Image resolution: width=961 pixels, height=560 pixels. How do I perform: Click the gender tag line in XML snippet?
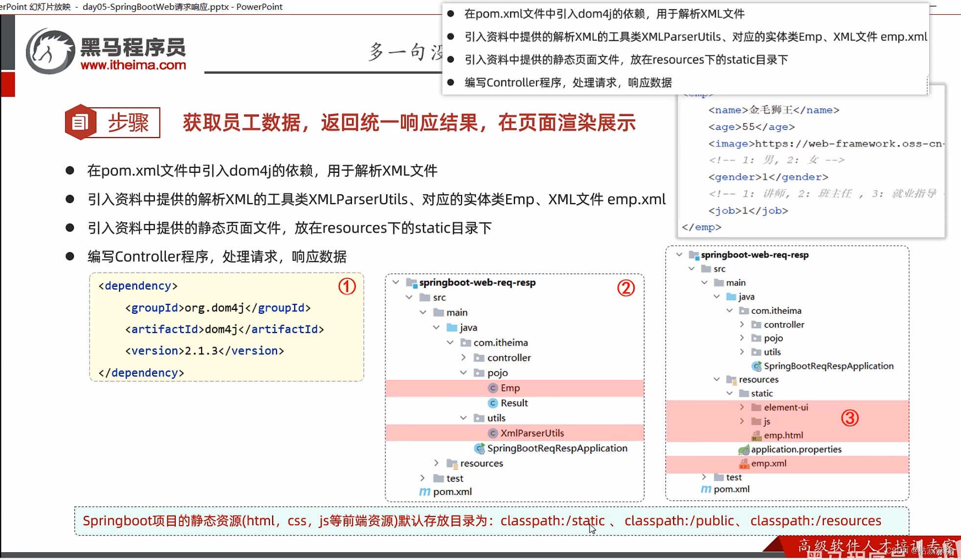(768, 177)
